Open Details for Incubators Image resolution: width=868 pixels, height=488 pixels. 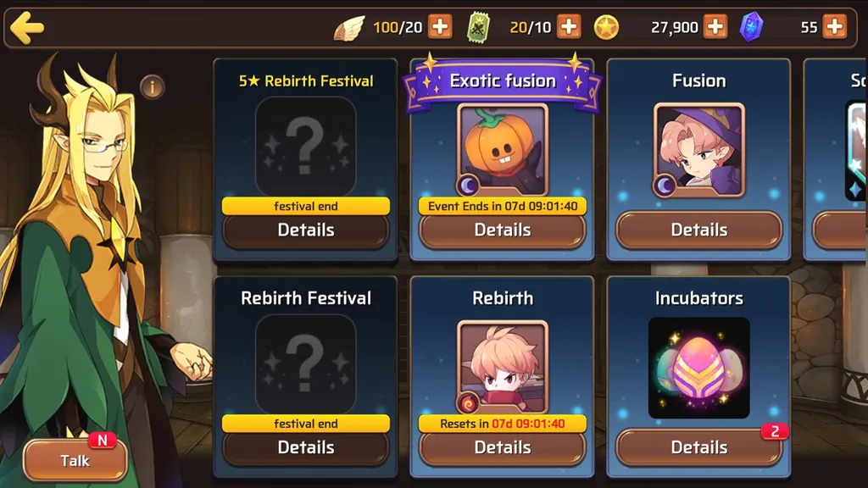pos(699,447)
